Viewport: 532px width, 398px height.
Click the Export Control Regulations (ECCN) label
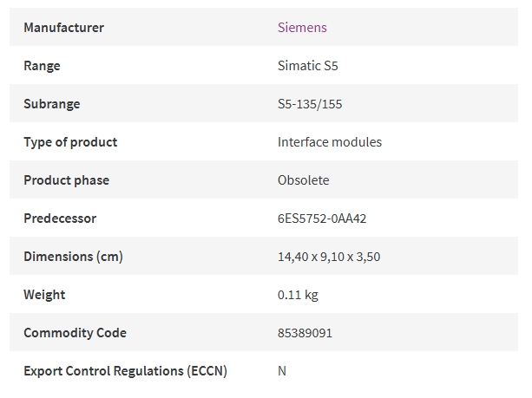pos(125,371)
